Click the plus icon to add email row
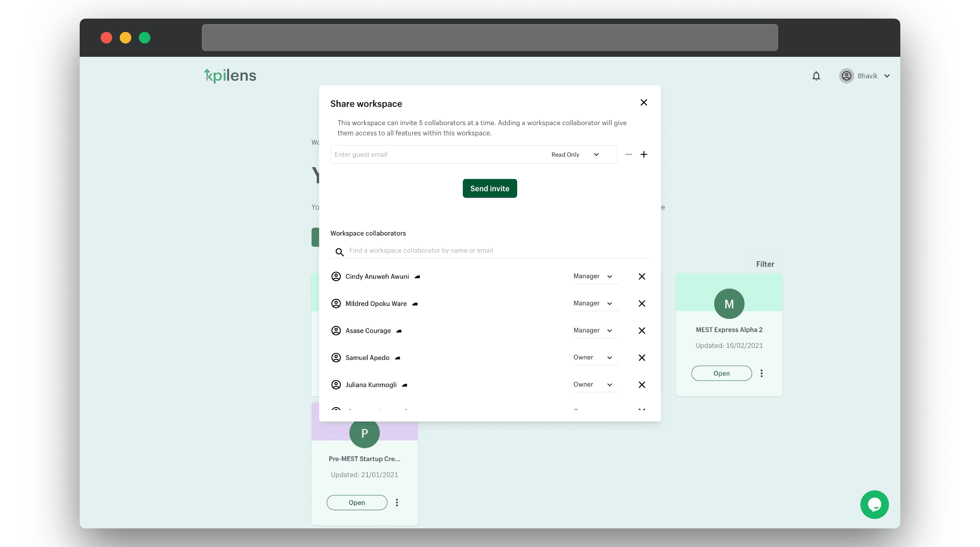Image resolution: width=980 pixels, height=547 pixels. tap(644, 154)
